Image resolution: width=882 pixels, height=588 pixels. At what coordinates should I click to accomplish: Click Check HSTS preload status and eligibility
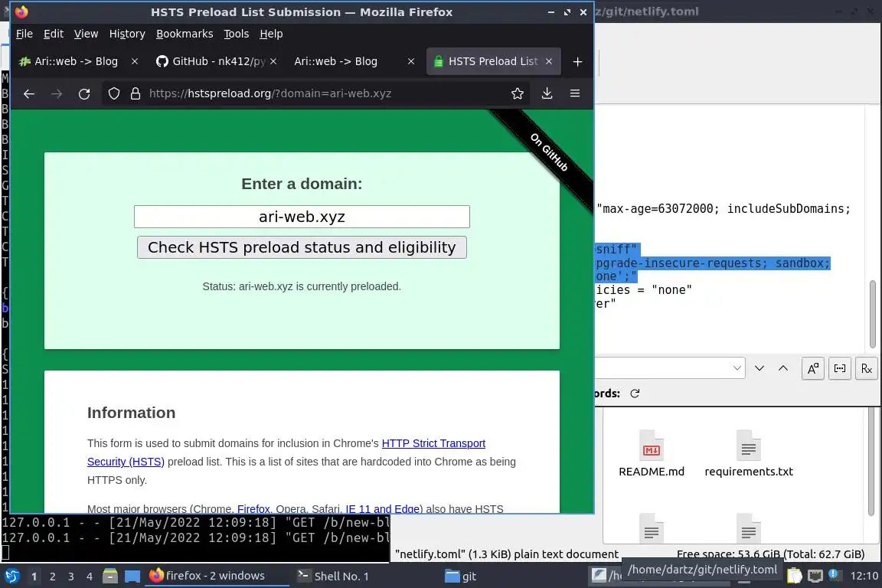302,247
